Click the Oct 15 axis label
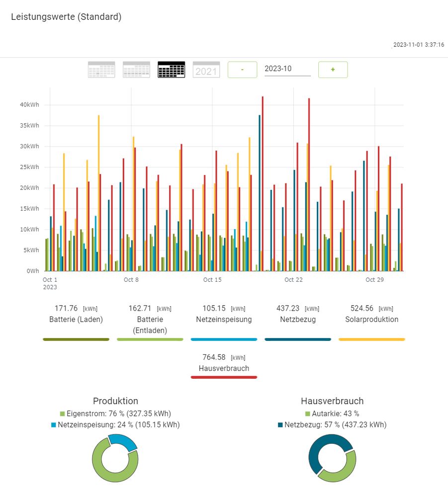 pos(212,280)
